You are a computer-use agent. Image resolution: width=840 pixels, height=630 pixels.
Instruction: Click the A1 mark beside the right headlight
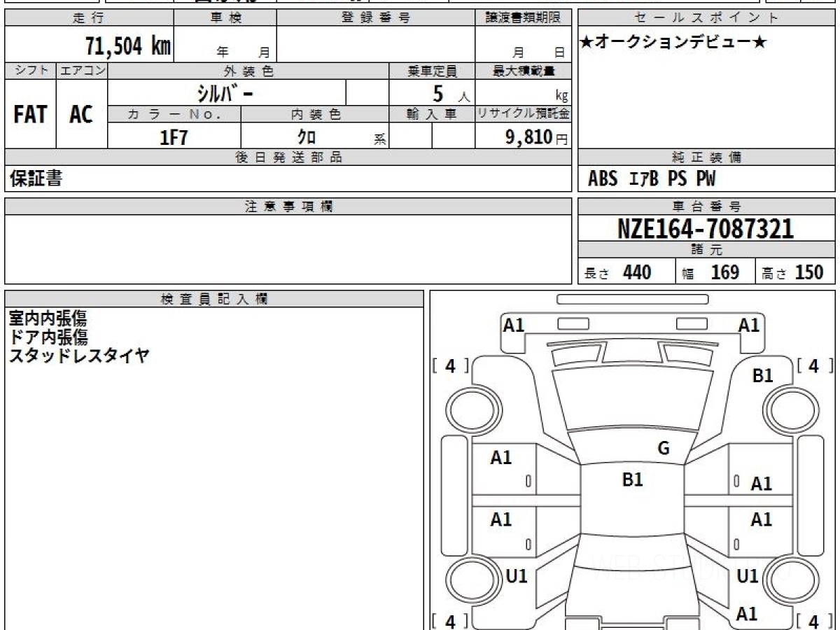(749, 325)
